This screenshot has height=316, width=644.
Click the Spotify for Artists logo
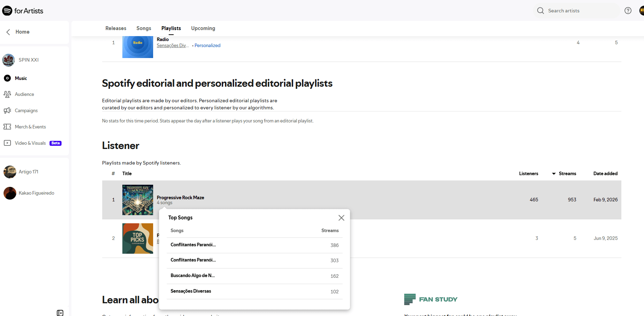pyautogui.click(x=23, y=11)
